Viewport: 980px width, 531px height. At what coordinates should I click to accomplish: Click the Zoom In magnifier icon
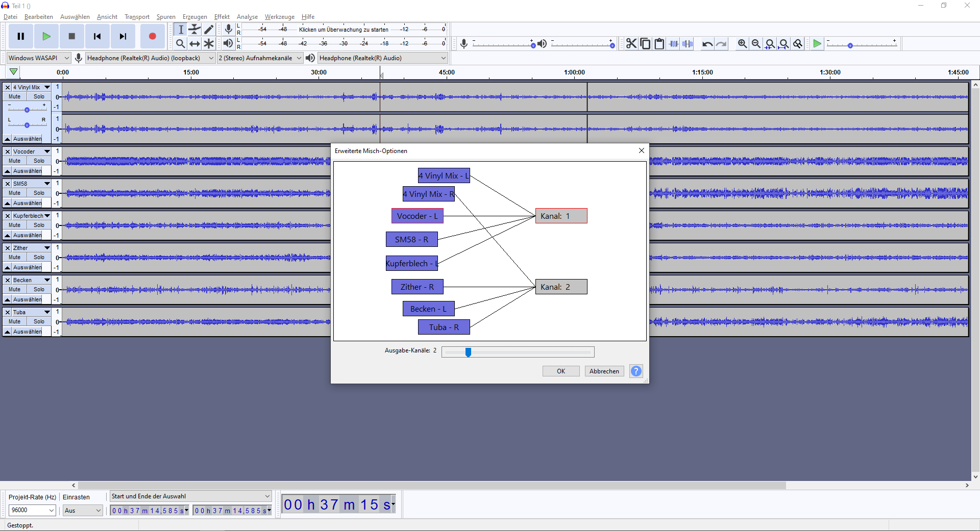(742, 44)
